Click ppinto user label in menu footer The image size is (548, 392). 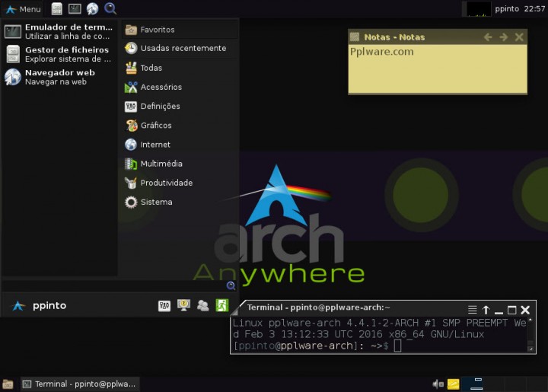[x=49, y=306]
